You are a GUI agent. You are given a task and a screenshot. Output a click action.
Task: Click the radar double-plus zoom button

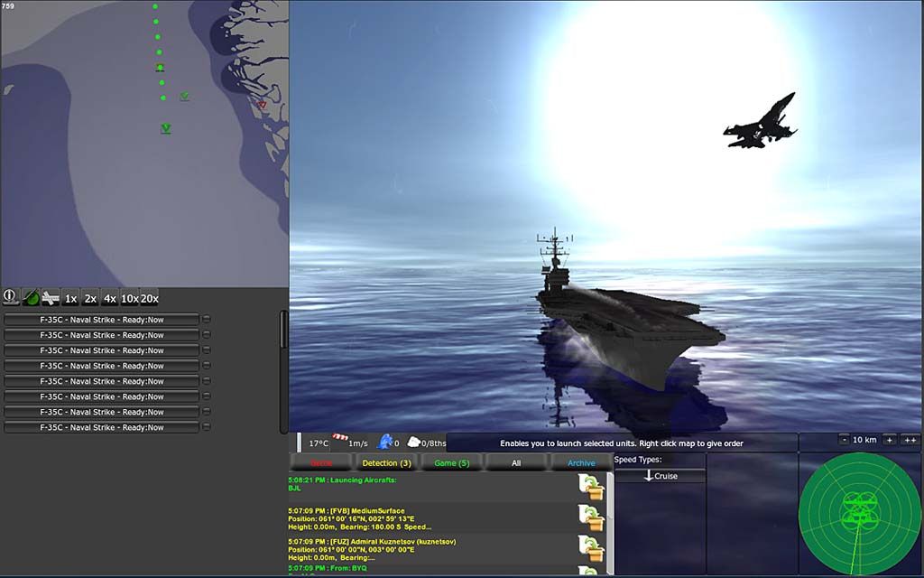click(910, 440)
